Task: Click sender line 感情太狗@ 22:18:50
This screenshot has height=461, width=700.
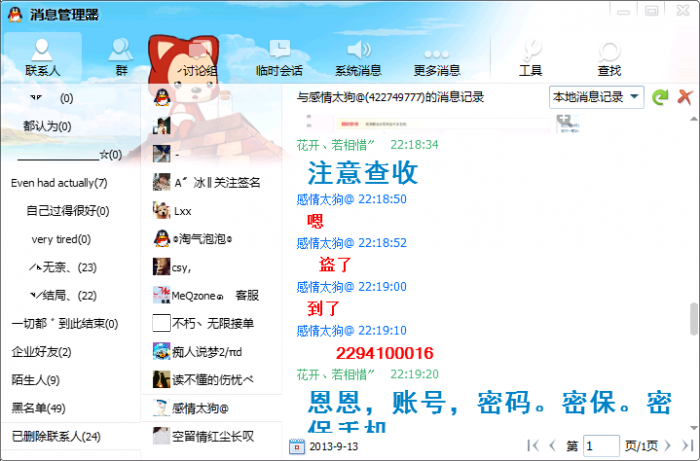Action: [351, 199]
